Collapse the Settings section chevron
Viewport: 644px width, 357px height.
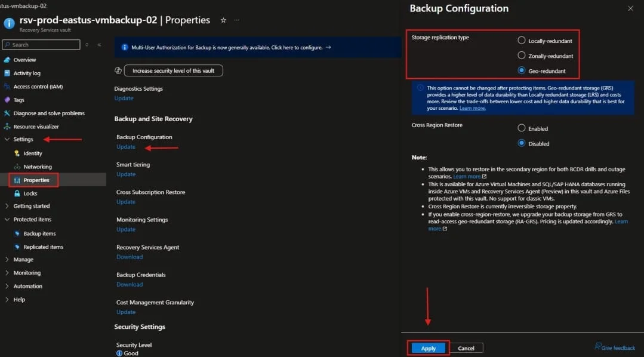(7, 139)
